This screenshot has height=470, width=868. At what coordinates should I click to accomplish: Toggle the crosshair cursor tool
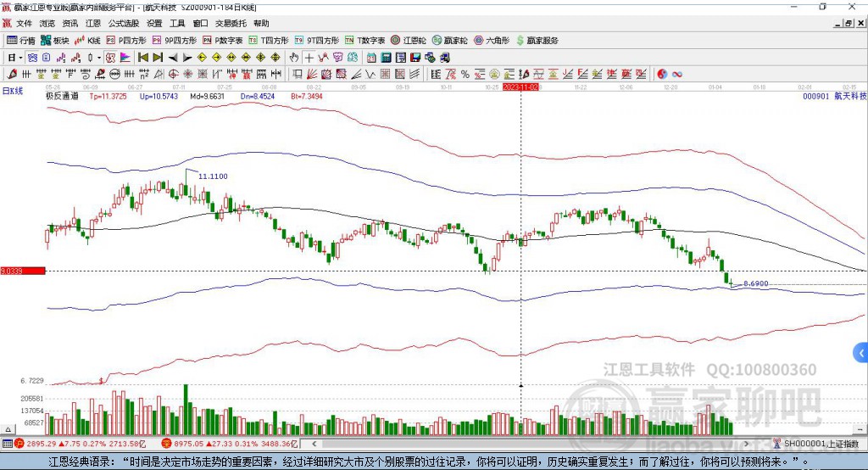309,58
